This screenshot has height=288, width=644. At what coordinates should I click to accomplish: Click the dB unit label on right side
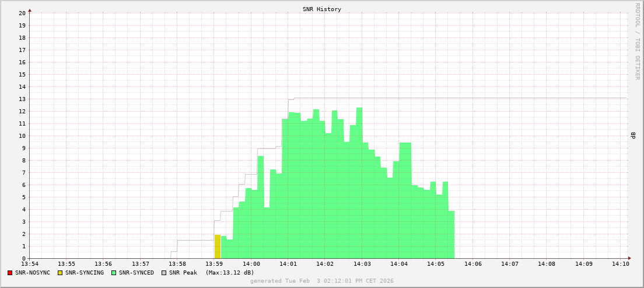tap(633, 136)
